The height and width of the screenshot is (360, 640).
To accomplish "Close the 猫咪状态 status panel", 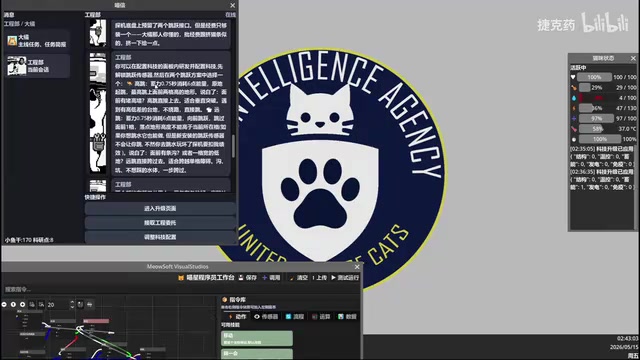I will tap(633, 58).
